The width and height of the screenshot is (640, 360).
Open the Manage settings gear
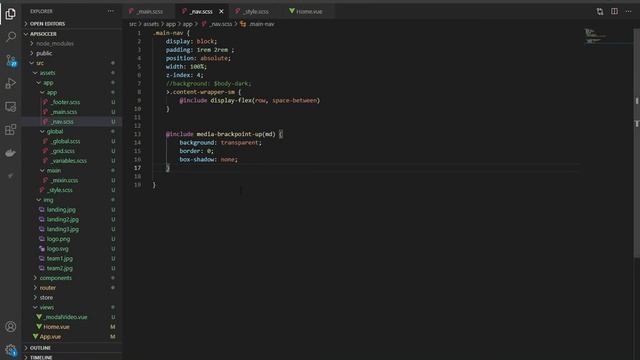pos(11,349)
